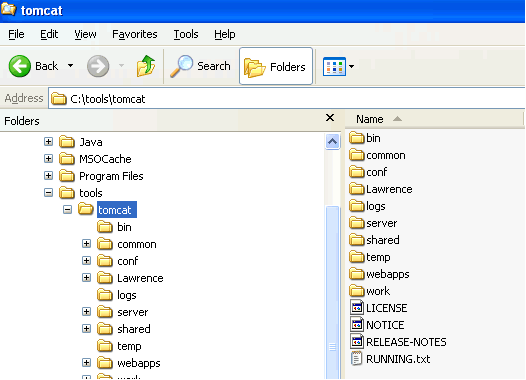Toggle the Folders pane button
The width and height of the screenshot is (526, 380).
tap(276, 66)
